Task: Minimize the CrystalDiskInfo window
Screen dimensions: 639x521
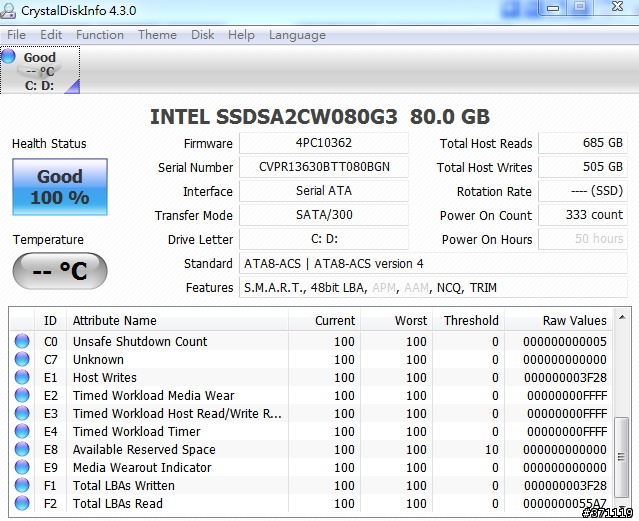Action: coord(553,7)
